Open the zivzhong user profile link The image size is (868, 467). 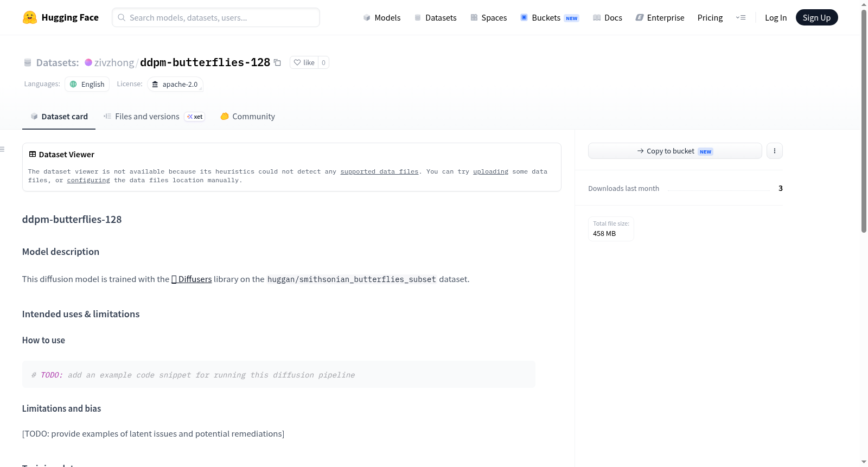click(x=114, y=62)
